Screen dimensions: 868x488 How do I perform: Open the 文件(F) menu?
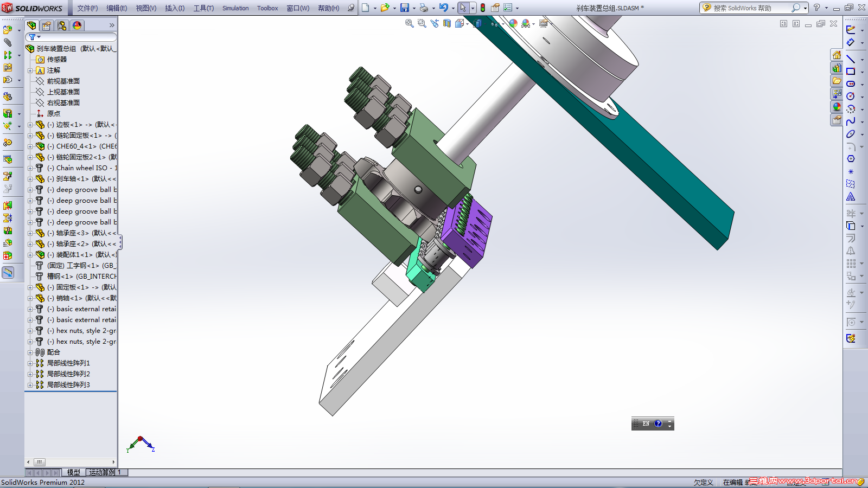[x=87, y=8]
